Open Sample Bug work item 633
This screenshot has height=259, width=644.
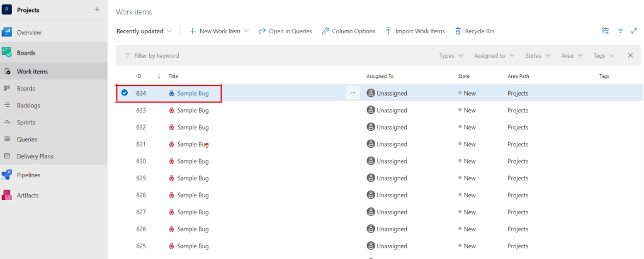[x=193, y=110]
